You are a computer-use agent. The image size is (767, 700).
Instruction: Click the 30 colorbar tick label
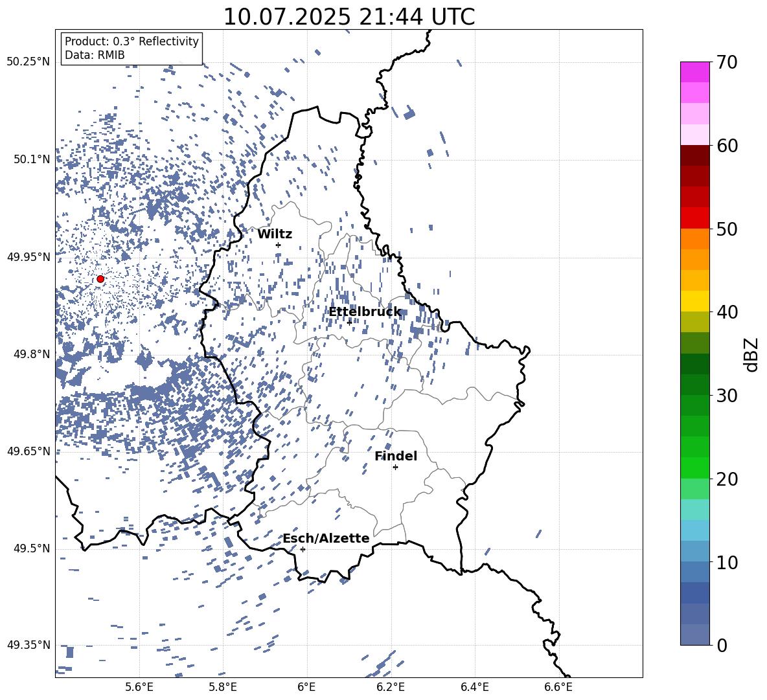point(727,396)
